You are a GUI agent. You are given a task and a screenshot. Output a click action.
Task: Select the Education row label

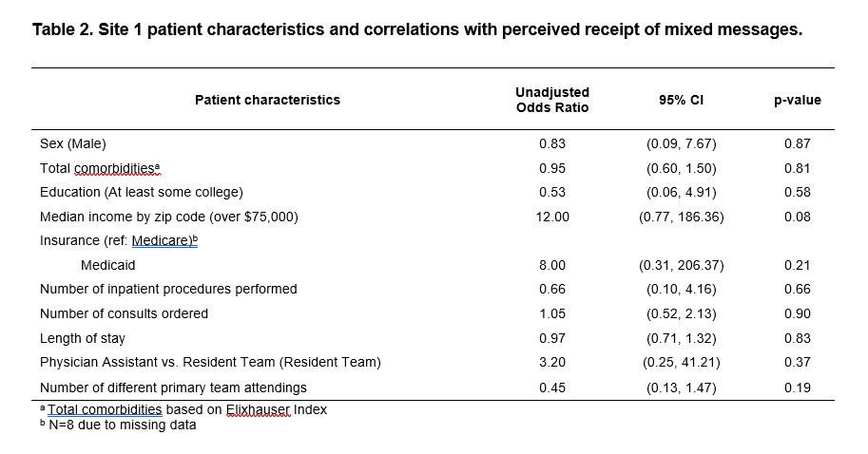(x=142, y=193)
